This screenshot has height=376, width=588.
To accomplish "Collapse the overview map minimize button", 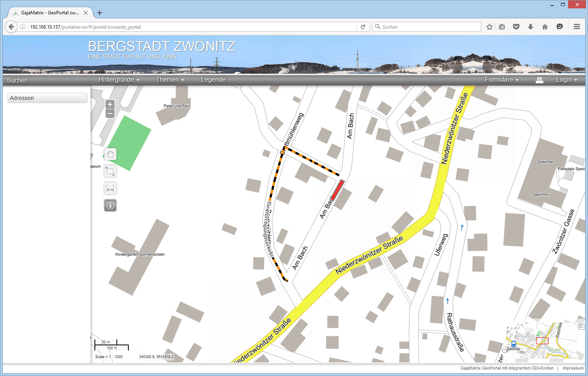I will coord(582,327).
